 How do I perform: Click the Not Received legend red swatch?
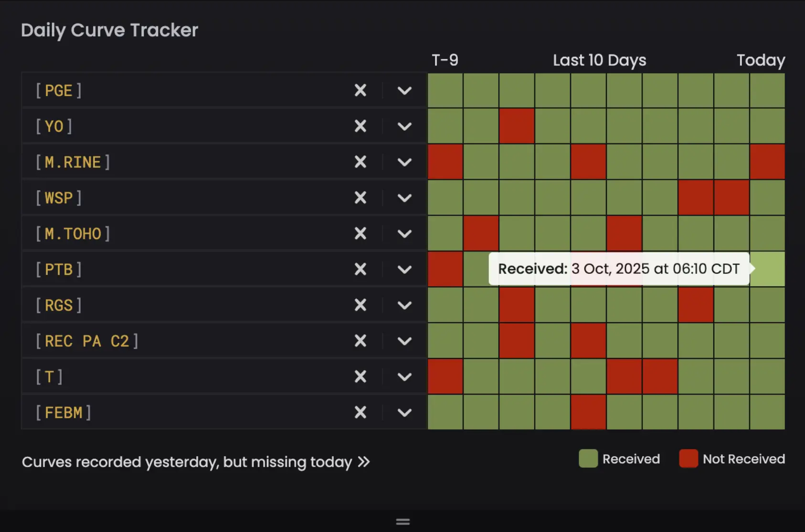tap(688, 459)
